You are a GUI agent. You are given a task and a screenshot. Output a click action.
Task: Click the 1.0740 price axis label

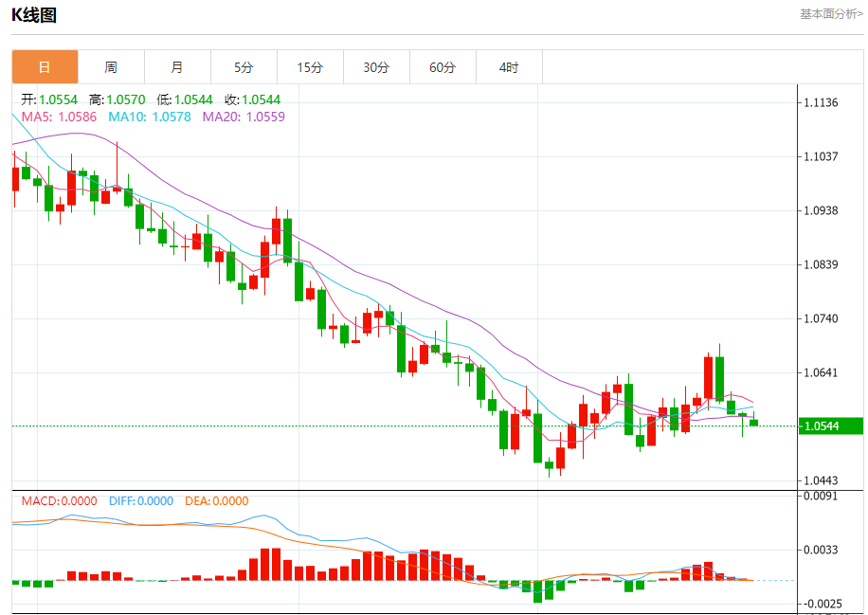click(821, 318)
